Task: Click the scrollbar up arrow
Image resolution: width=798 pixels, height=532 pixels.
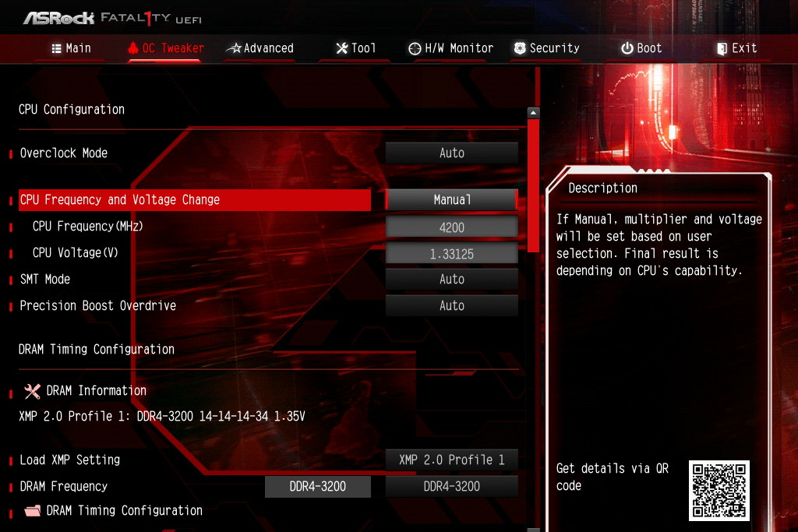Action: coord(533,112)
